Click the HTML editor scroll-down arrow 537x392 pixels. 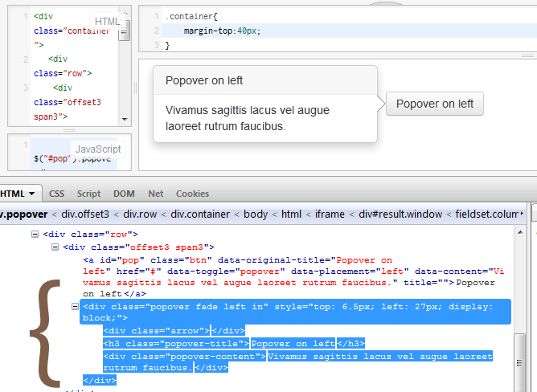[x=125, y=120]
